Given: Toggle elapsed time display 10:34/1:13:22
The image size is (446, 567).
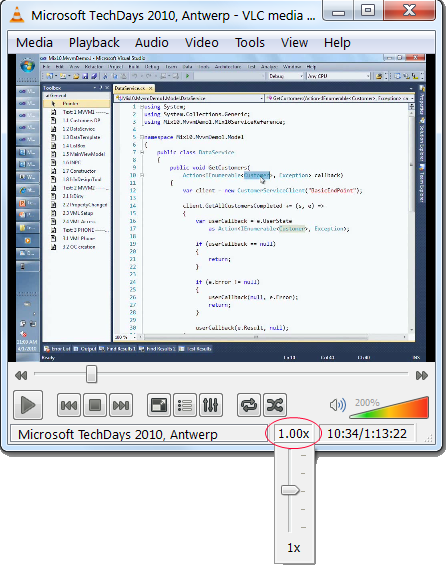Looking at the screenshot, I should 367,433.
